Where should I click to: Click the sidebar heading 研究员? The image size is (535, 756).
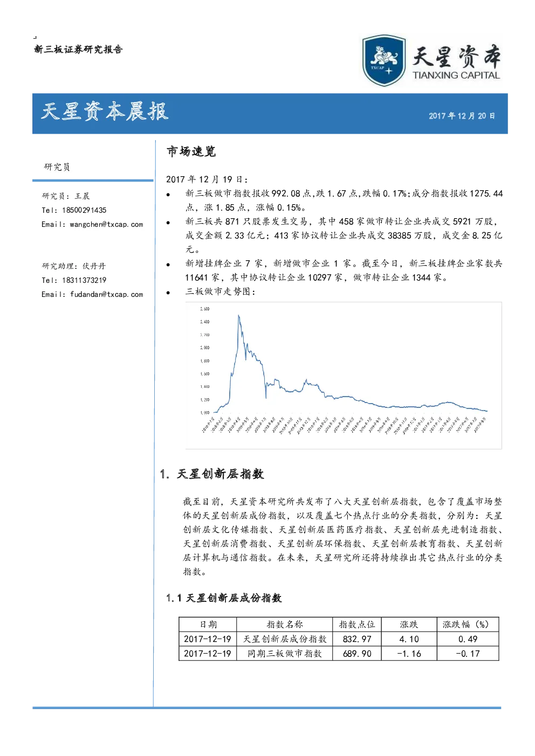coord(57,167)
